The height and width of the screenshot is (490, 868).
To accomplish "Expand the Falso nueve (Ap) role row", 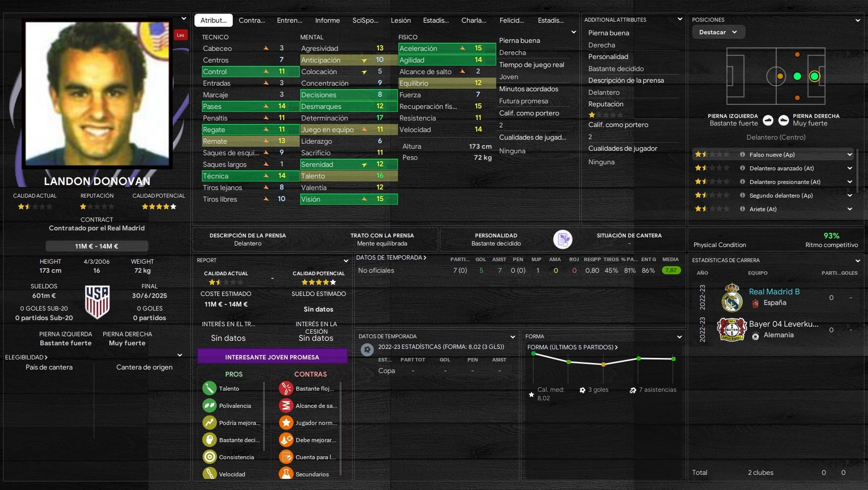I will point(850,155).
